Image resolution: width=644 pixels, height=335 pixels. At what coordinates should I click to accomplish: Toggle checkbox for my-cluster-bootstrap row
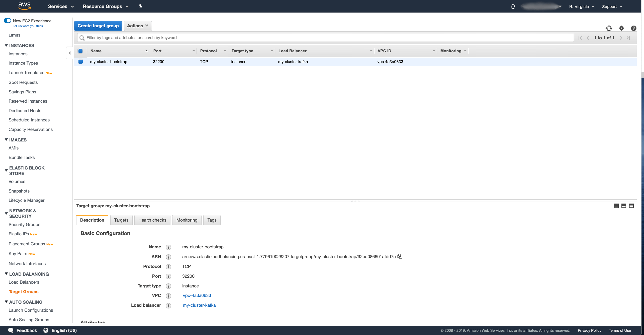(x=80, y=62)
